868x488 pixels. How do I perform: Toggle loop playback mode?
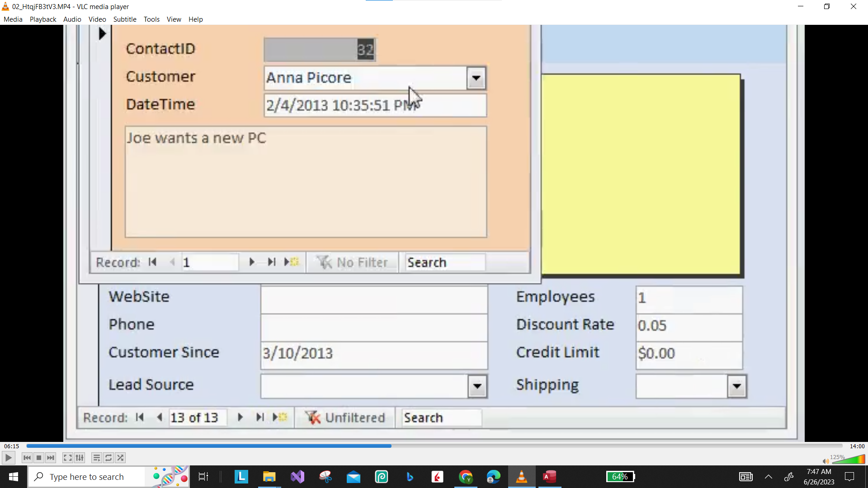tap(108, 458)
